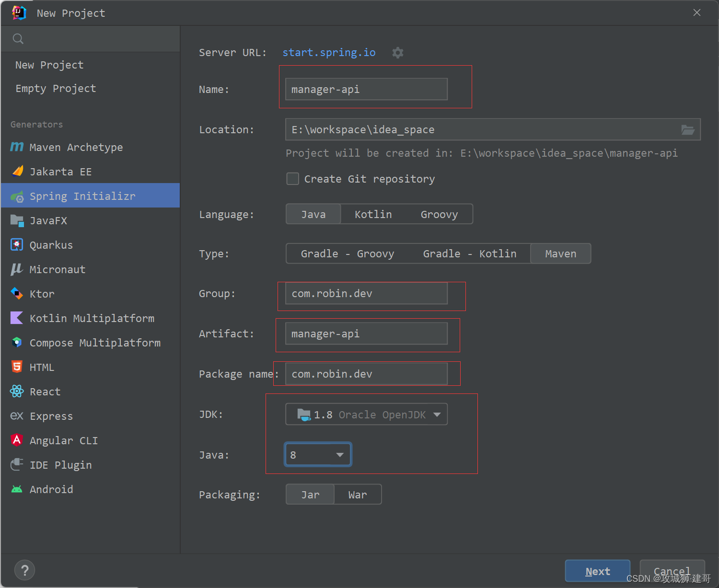Choose Jakarta EE generator entry

point(90,172)
